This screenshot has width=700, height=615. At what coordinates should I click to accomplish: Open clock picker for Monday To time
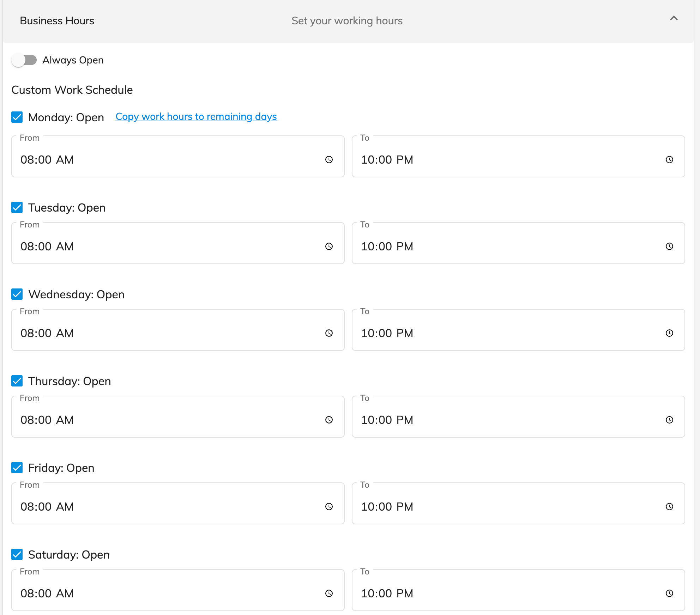pyautogui.click(x=669, y=160)
